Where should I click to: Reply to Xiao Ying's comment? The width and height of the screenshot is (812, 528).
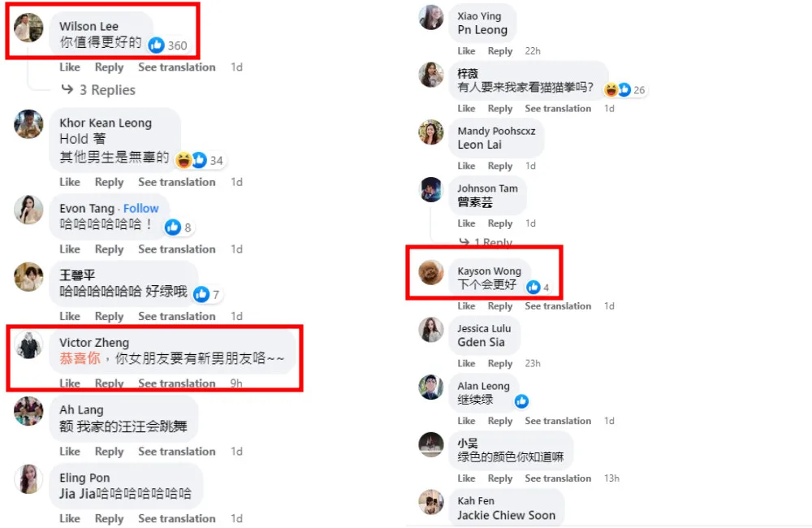click(499, 51)
